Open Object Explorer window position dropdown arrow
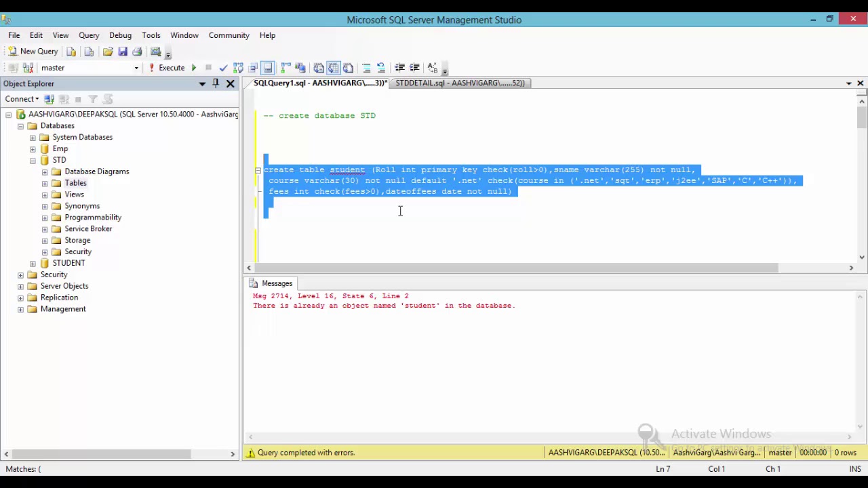The width and height of the screenshot is (868, 488). (x=202, y=83)
